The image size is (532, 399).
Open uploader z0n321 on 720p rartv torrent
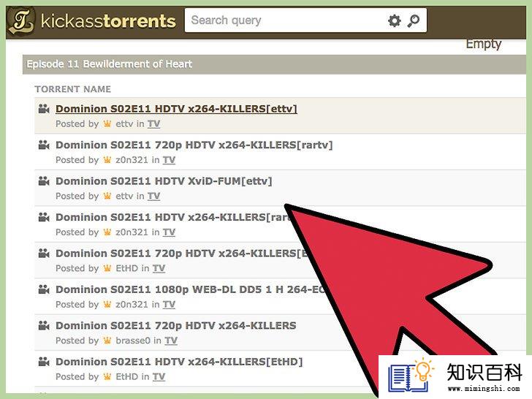(132, 160)
